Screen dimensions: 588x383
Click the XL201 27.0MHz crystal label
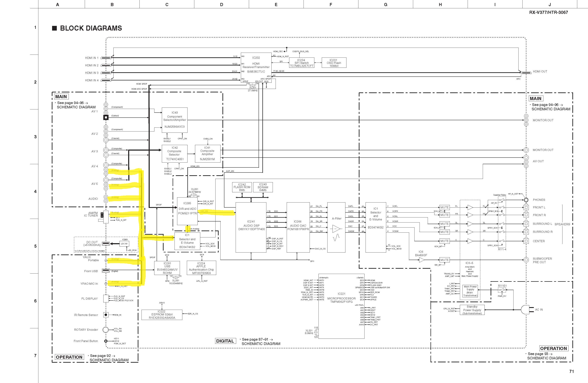click(x=253, y=89)
